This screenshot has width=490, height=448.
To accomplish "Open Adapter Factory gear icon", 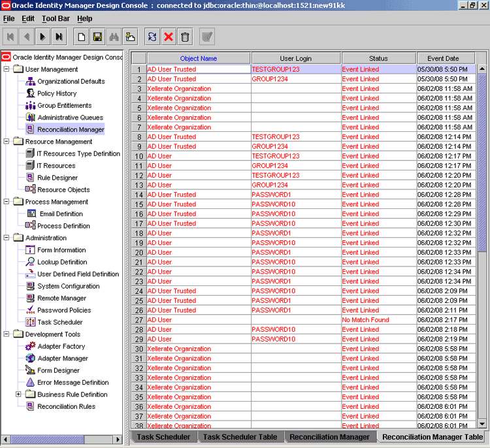I will [30, 346].
